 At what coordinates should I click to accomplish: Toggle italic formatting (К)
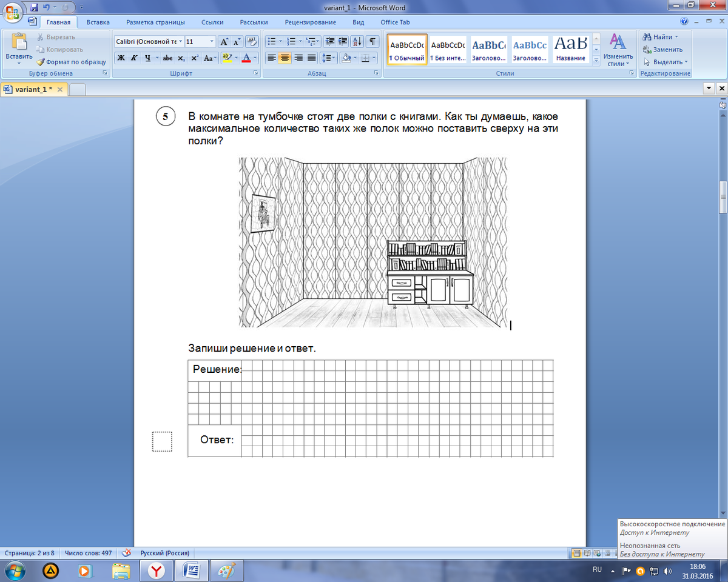pos(133,58)
